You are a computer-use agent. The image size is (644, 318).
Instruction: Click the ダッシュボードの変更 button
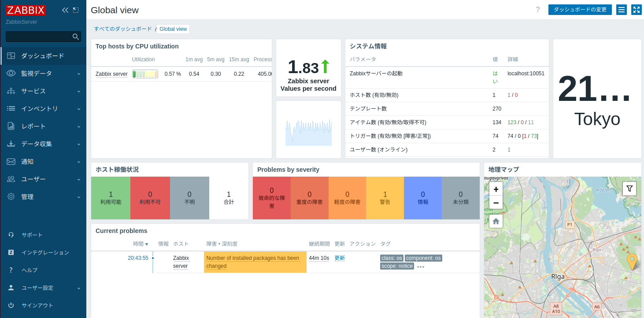pyautogui.click(x=580, y=10)
